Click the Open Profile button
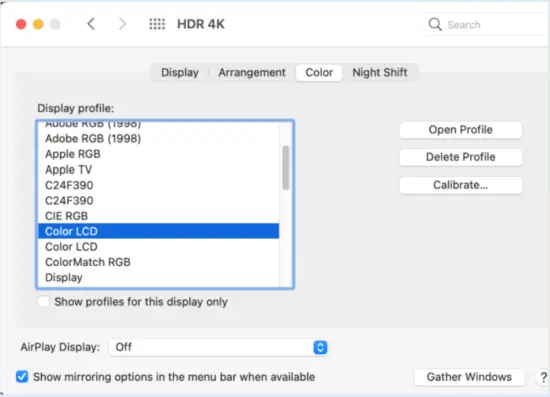This screenshot has width=550, height=397. coord(461,130)
